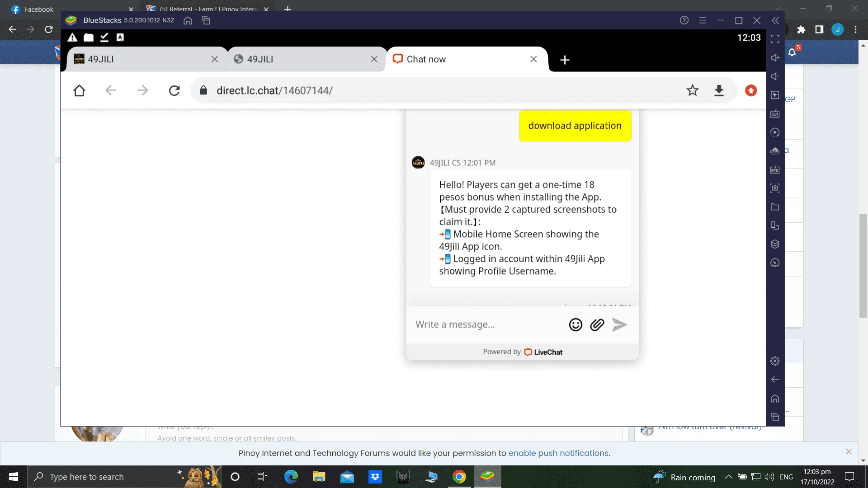Click the red update arrow icon
This screenshot has height=488, width=868.
point(751,90)
